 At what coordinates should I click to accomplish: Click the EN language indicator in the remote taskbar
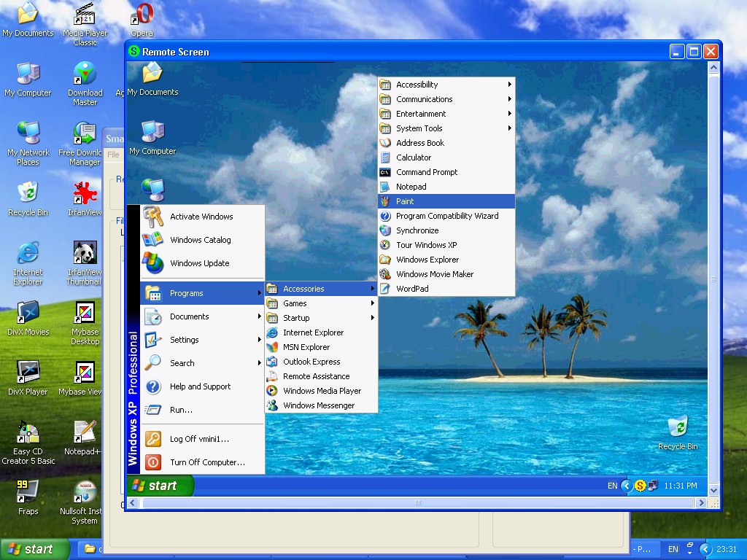click(x=612, y=486)
